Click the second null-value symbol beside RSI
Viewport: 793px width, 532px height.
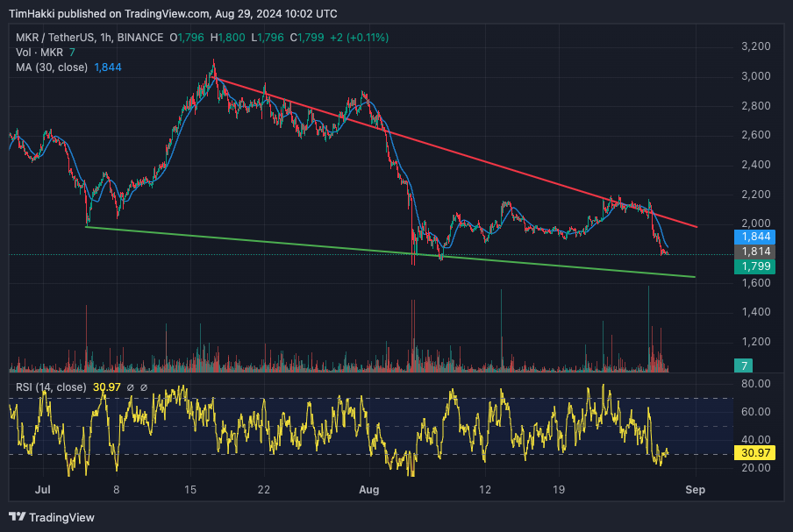(x=143, y=387)
